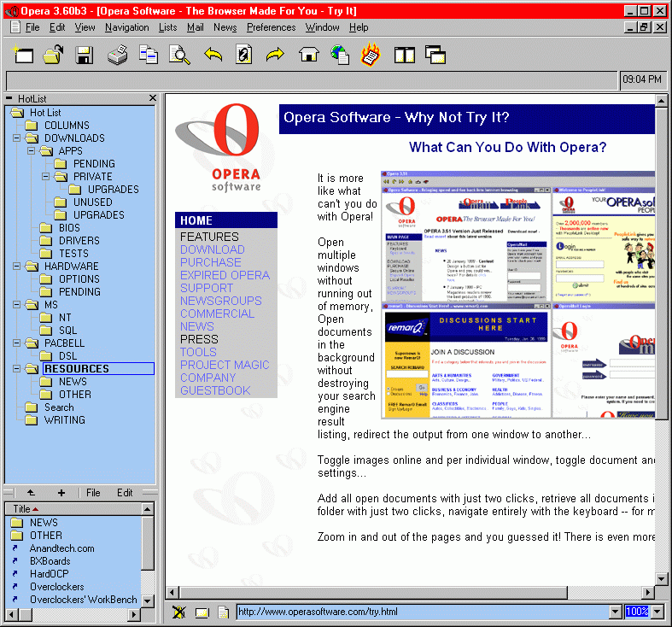Click the New Window toolbar icon
This screenshot has width=672, height=627.
point(23,56)
